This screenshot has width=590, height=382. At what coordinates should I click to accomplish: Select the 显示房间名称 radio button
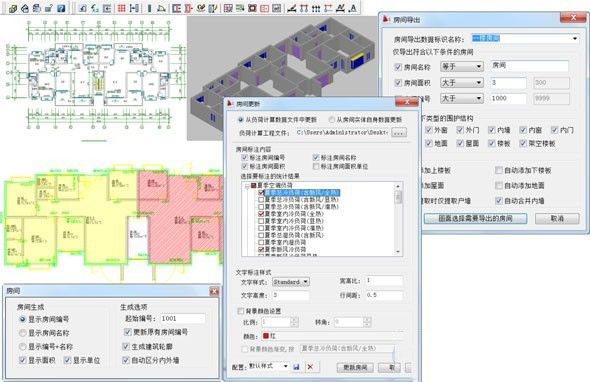23,333
